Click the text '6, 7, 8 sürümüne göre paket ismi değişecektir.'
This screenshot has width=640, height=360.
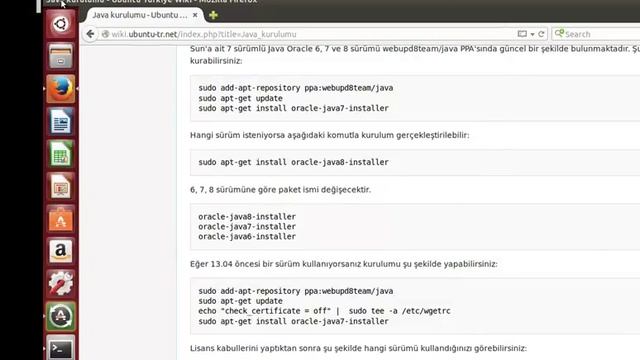[x=280, y=189]
